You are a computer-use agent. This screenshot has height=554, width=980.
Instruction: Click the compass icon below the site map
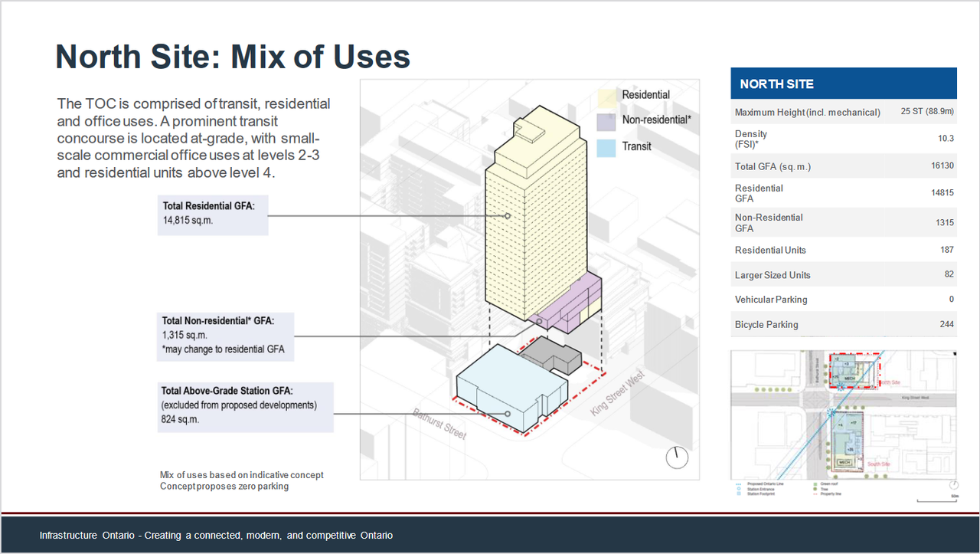[x=952, y=485]
